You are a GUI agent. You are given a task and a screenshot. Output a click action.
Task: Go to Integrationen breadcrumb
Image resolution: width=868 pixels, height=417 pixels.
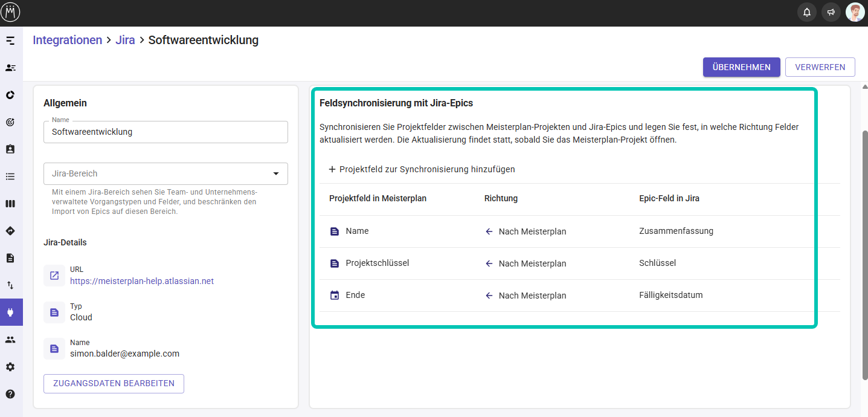(x=68, y=40)
